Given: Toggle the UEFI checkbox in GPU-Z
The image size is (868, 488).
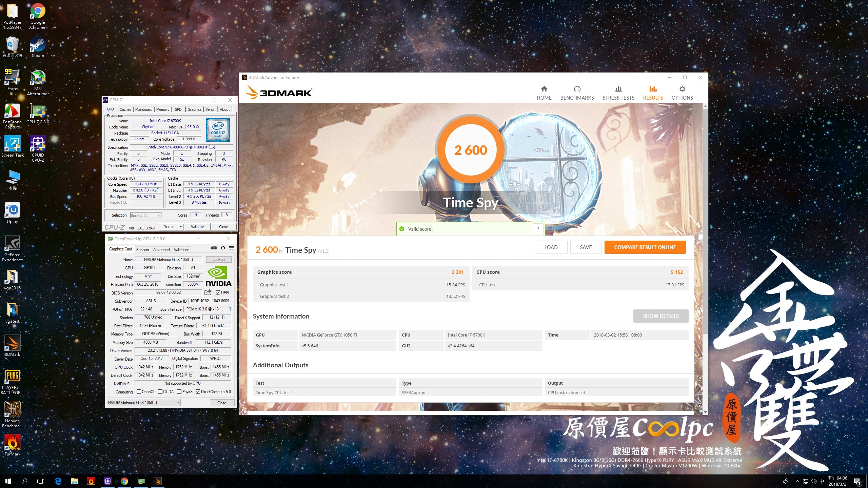Looking at the screenshot, I should [218, 292].
